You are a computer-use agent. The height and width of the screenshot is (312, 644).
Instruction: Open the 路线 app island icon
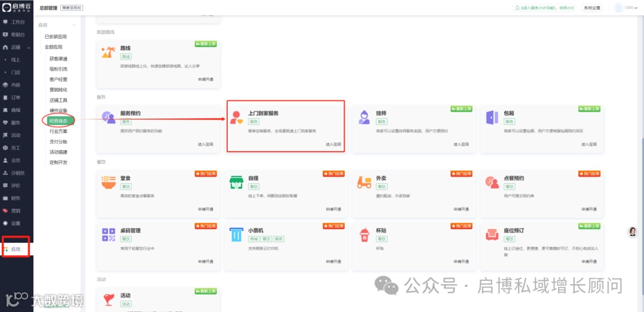point(109,52)
